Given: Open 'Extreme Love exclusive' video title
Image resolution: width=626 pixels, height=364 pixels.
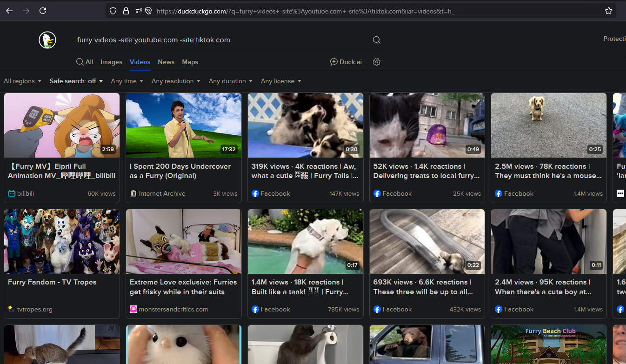Looking at the screenshot, I should 183,287.
